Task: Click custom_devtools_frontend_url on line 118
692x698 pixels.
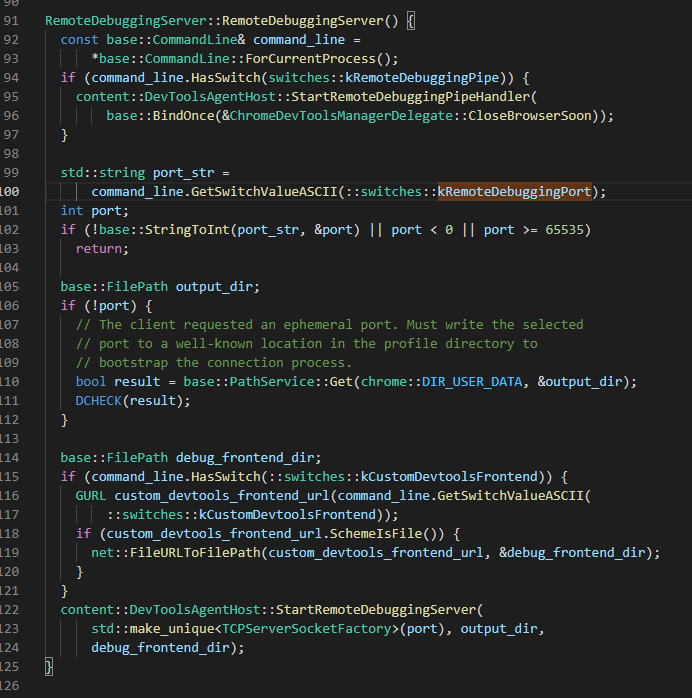Action: [214, 534]
